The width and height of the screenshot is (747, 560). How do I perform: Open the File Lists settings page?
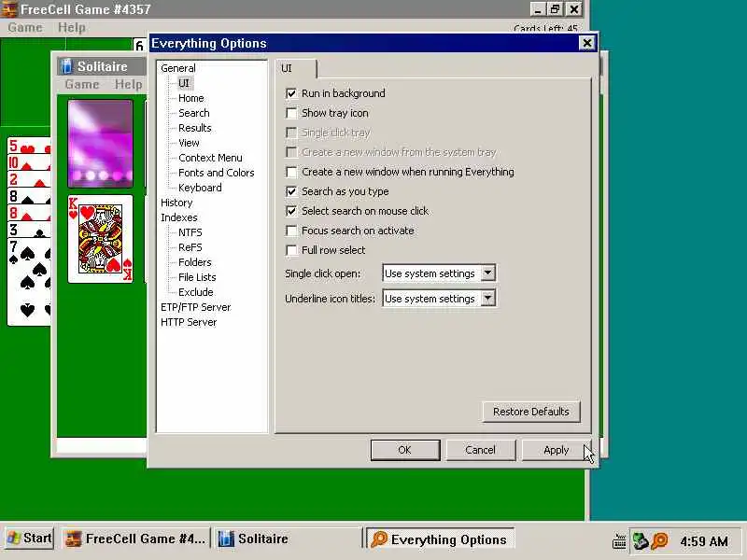coord(197,277)
